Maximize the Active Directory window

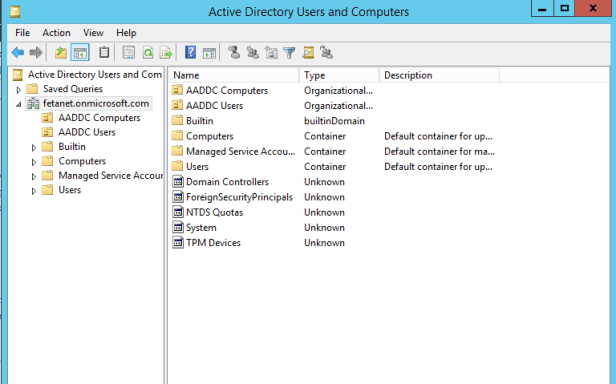point(564,8)
